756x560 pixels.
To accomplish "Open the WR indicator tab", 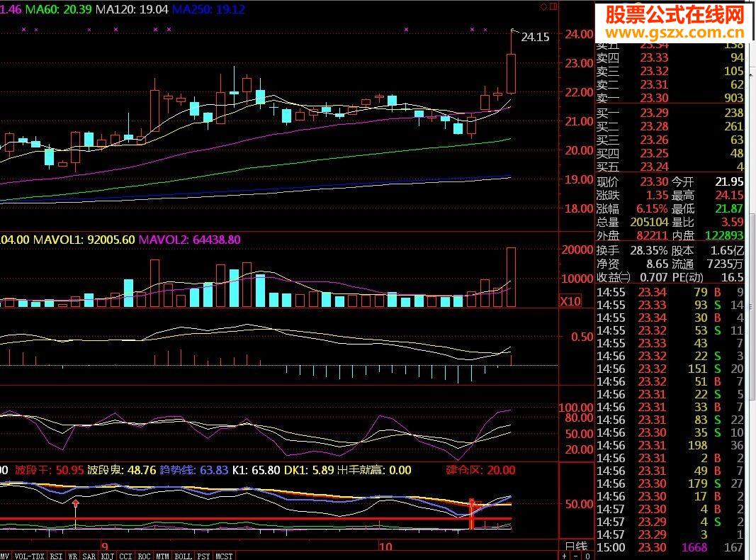I will pos(73,556).
